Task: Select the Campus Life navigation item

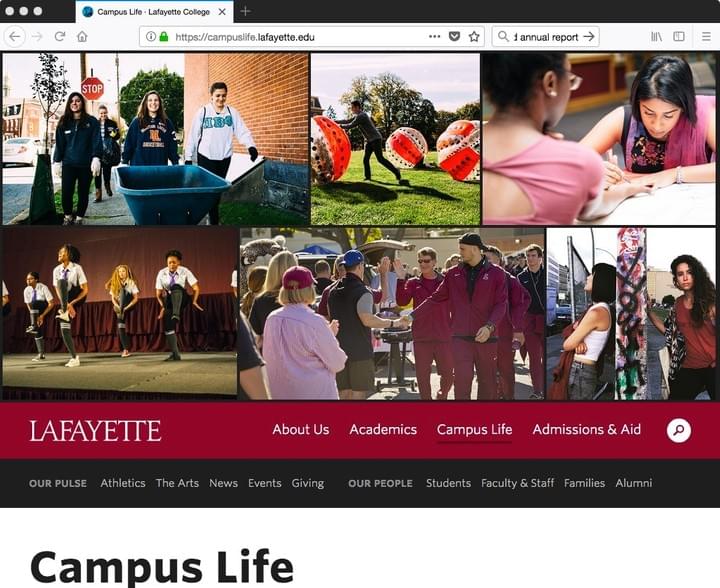Action: pos(474,430)
